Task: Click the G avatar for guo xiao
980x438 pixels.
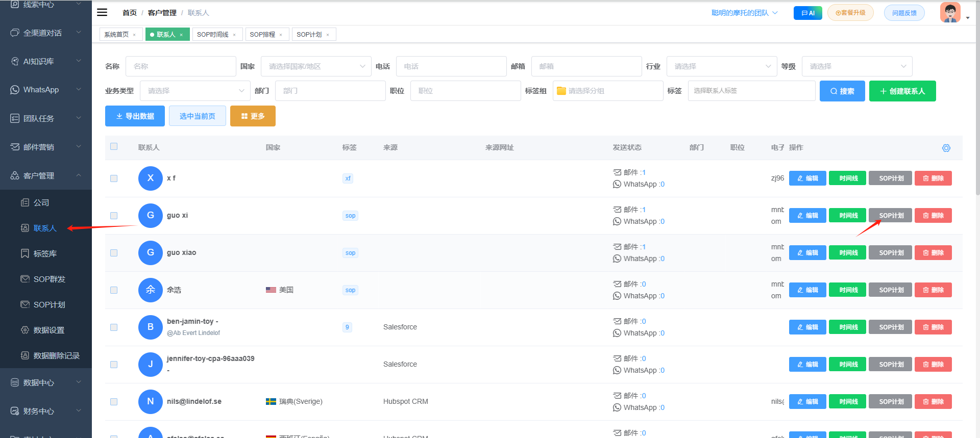Action: pos(151,253)
